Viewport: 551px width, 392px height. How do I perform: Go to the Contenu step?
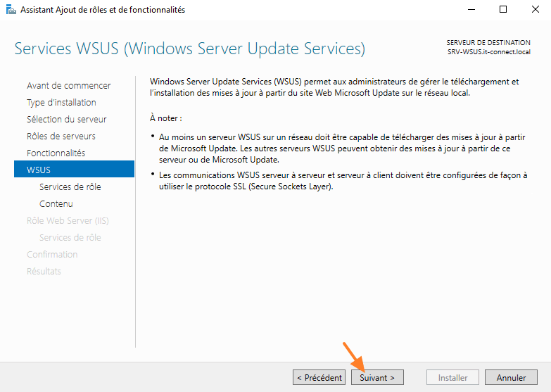(56, 203)
